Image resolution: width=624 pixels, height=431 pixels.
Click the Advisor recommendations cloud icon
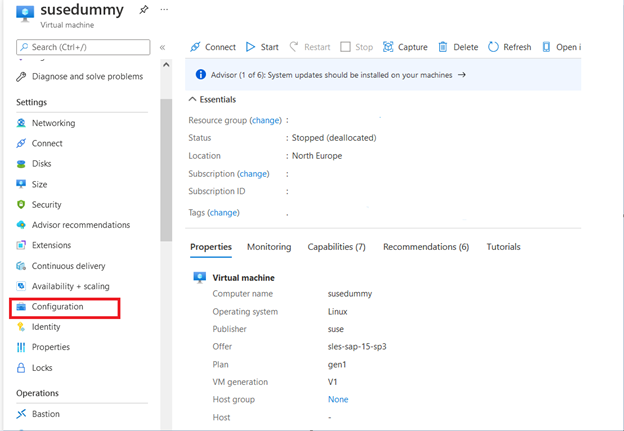click(x=21, y=225)
